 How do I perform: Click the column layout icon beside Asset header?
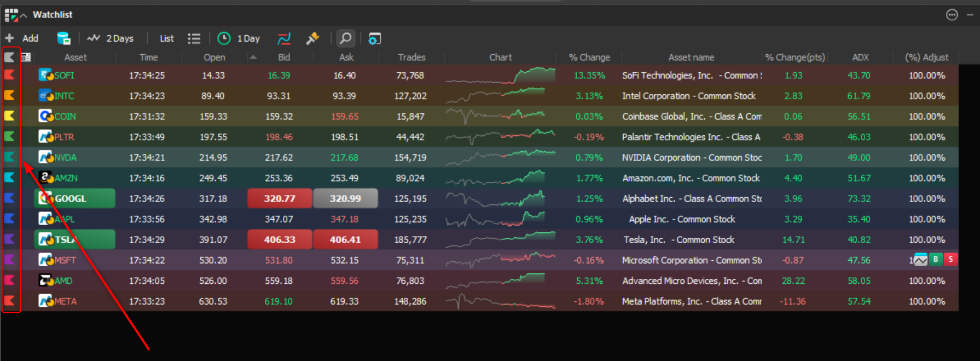[26, 57]
